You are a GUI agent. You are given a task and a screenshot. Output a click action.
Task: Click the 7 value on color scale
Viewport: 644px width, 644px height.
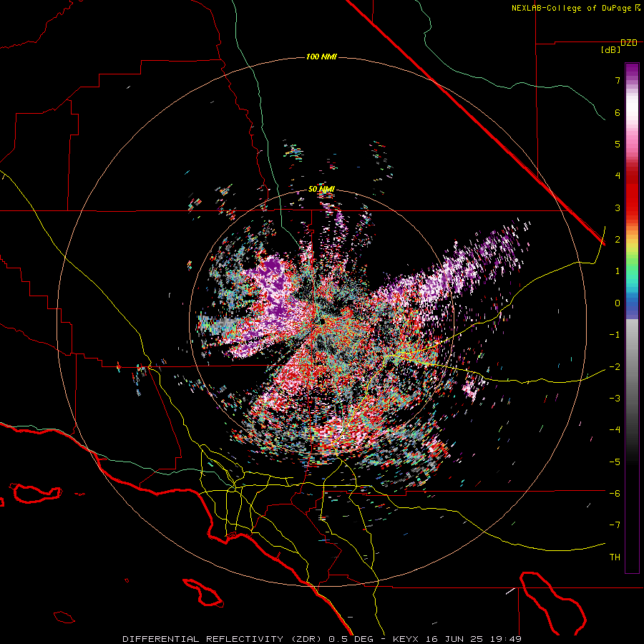[x=618, y=80]
